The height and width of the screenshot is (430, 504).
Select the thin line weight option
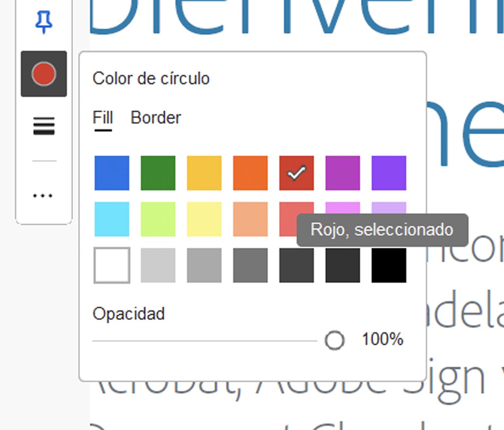click(x=44, y=162)
